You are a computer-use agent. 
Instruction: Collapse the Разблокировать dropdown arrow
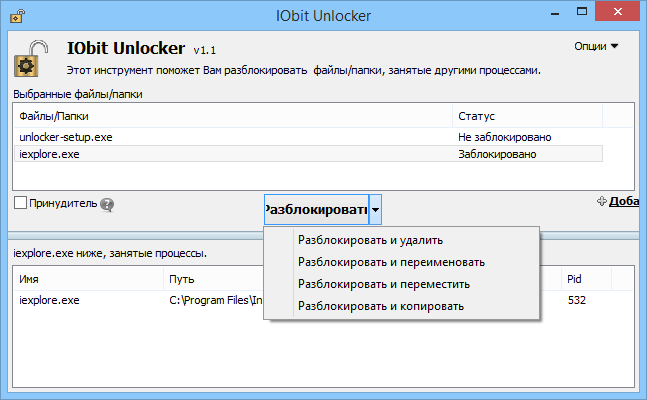[375, 210]
